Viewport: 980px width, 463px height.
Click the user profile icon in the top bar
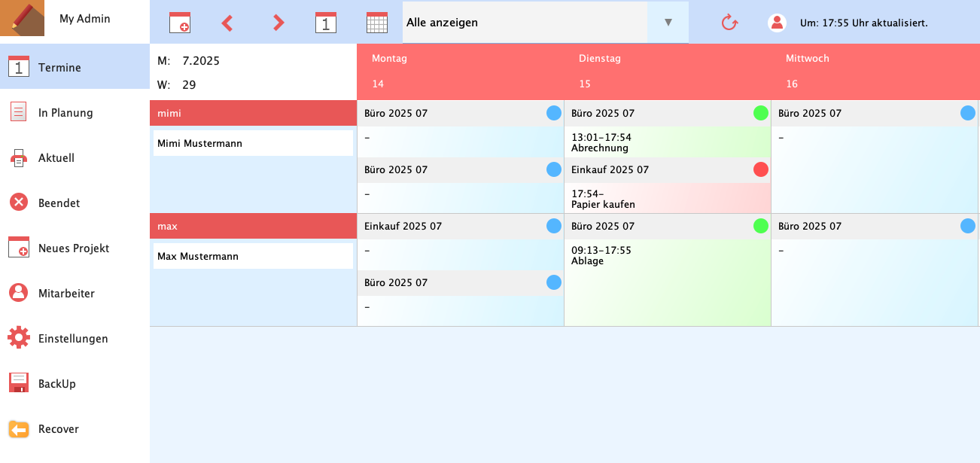click(x=777, y=23)
